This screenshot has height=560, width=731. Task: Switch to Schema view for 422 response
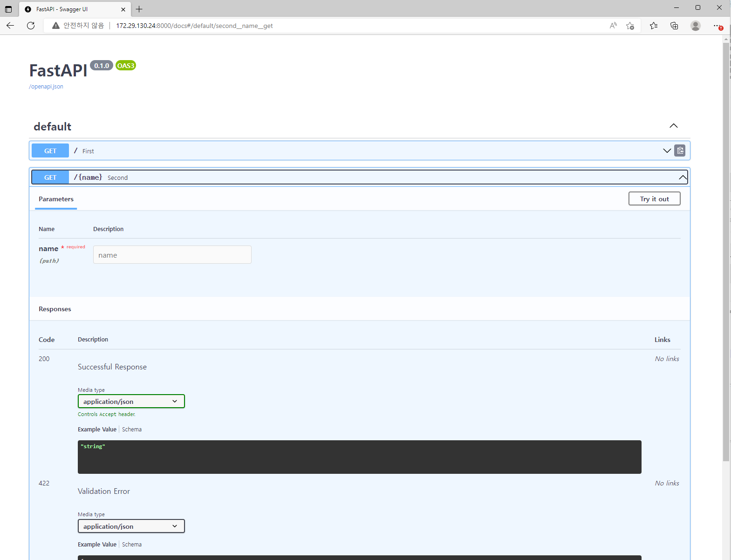pyautogui.click(x=132, y=545)
